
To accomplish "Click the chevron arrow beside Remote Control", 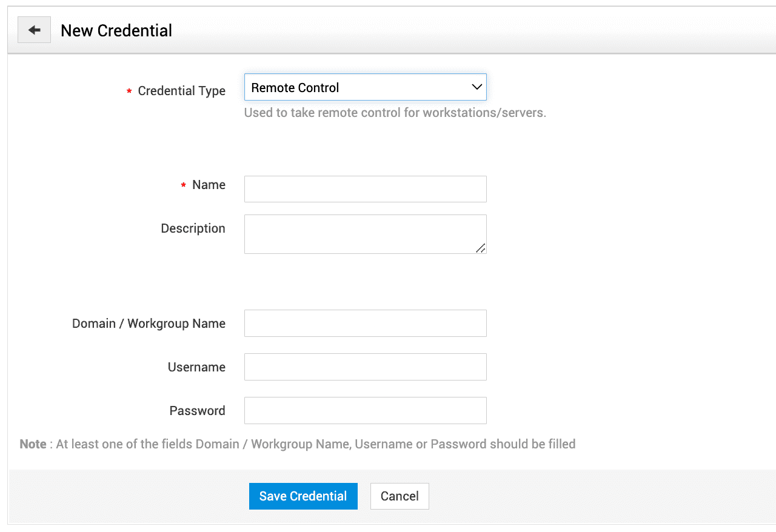I will (477, 87).
